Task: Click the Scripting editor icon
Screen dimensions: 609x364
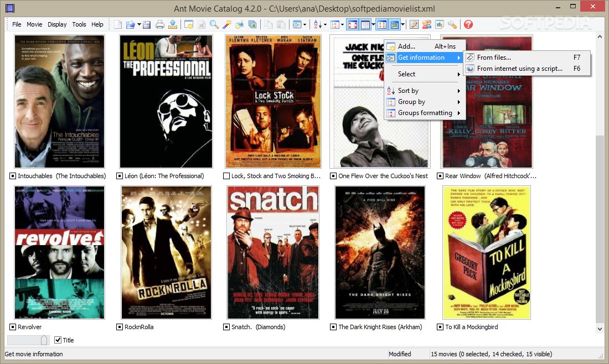Action: pos(414,24)
